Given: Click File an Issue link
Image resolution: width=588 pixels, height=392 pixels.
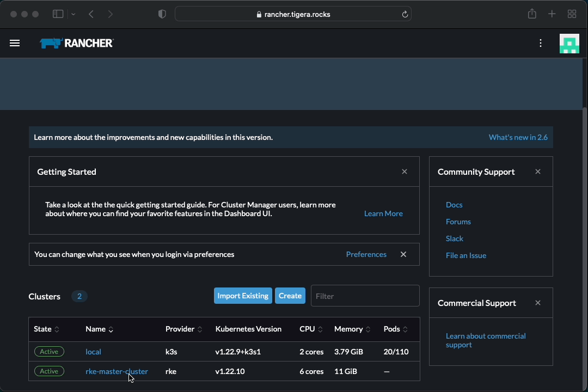Looking at the screenshot, I should coord(465,255).
